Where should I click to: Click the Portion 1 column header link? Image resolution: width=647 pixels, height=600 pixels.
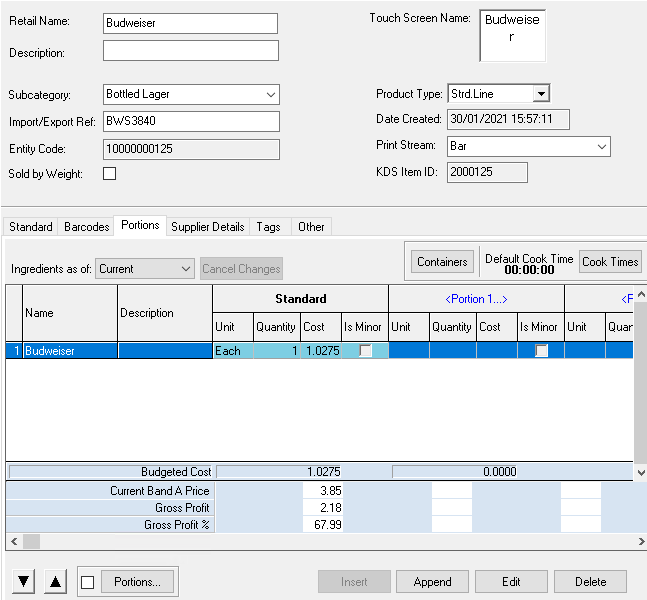point(476,298)
